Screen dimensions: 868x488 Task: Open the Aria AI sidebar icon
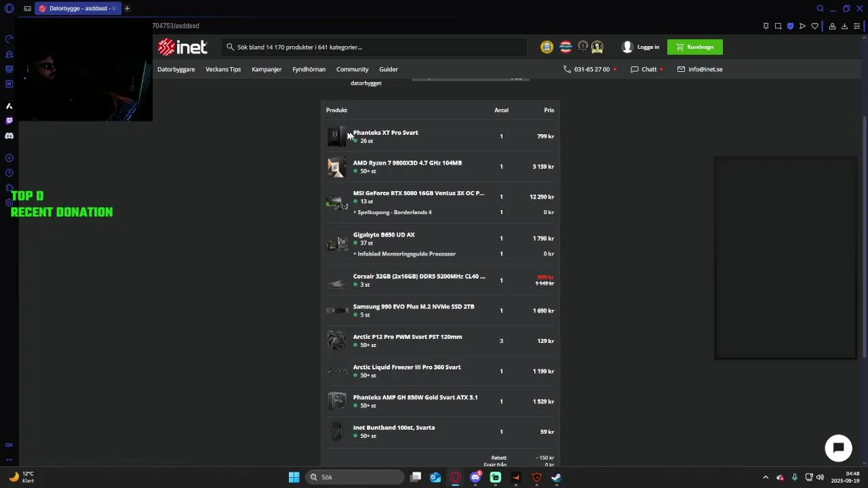[x=9, y=106]
